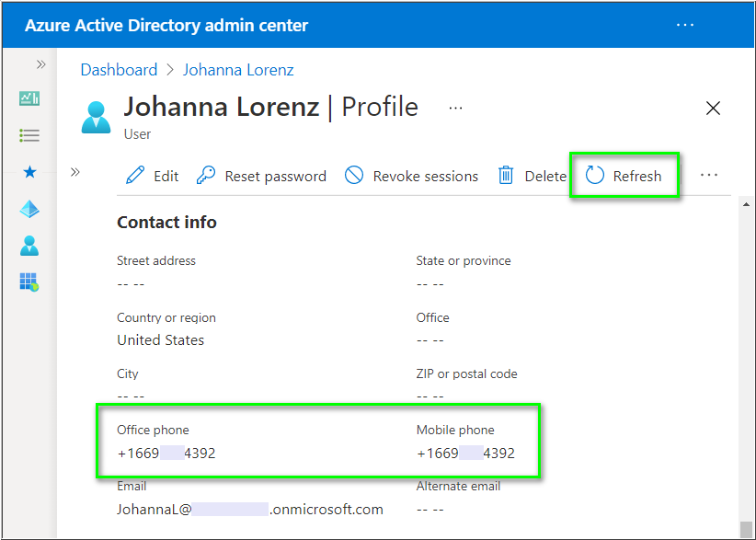Revoke sessions for this user
The width and height of the screenshot is (756, 540).
click(x=412, y=176)
